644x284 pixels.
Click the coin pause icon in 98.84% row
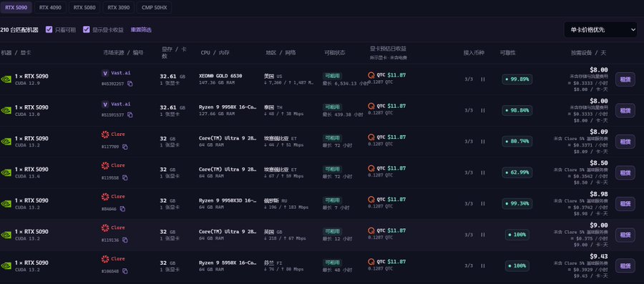(x=482, y=110)
